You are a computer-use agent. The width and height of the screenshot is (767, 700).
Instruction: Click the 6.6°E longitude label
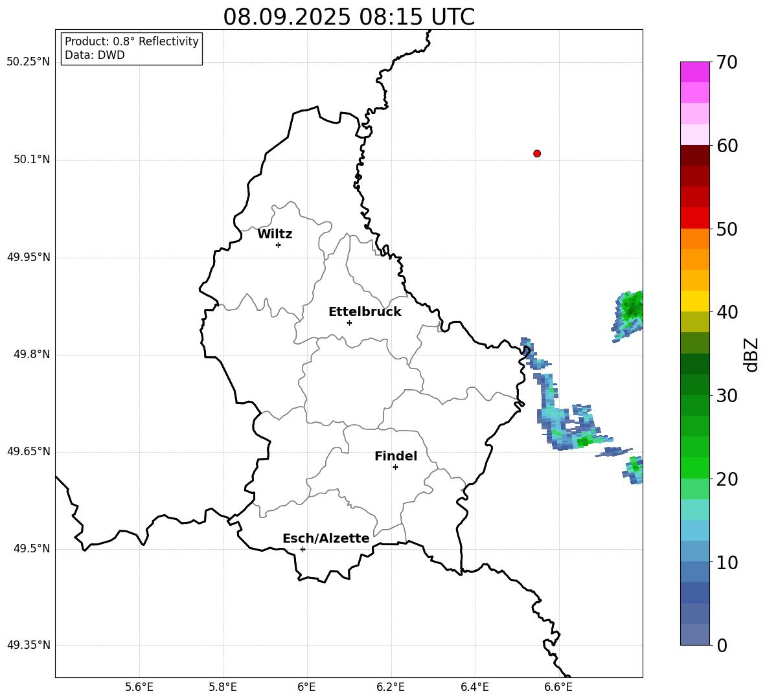coord(558,687)
